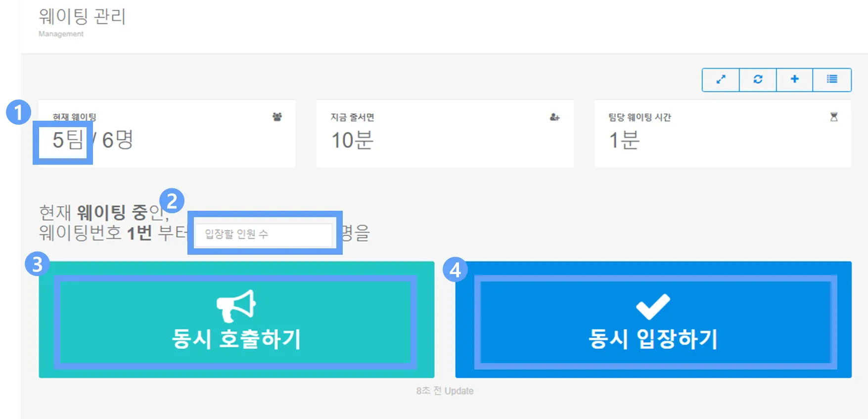Click the refresh icon in the toolbar

coord(758,79)
